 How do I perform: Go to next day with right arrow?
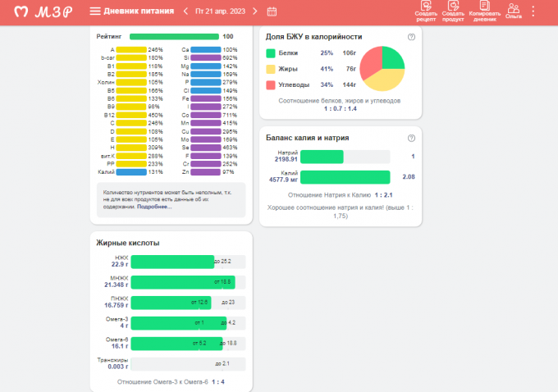(x=255, y=11)
